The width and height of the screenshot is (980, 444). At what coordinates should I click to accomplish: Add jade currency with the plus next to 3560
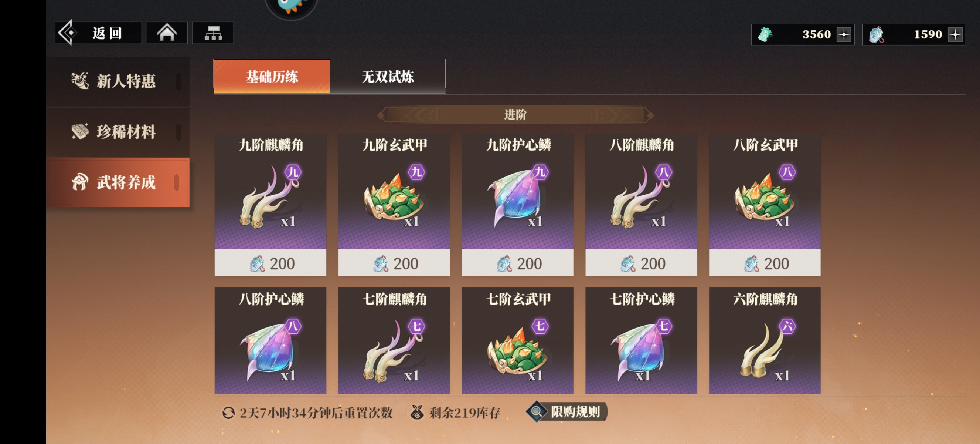(x=843, y=35)
